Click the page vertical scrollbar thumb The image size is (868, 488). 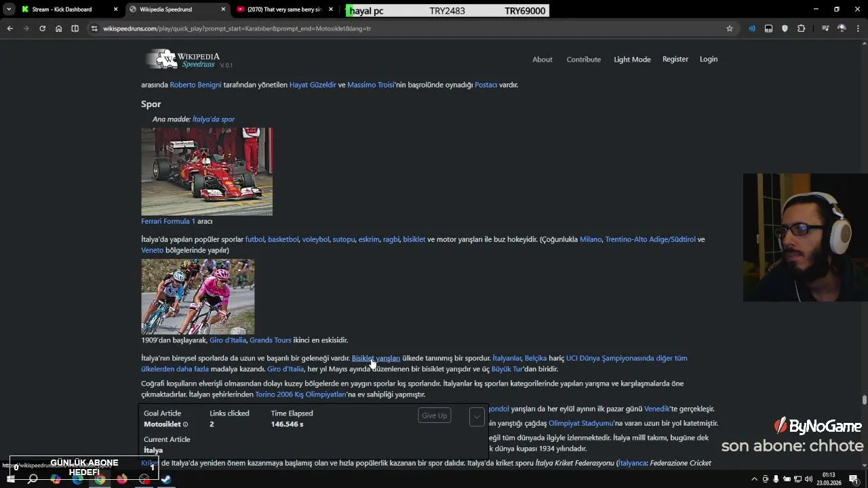click(x=864, y=401)
